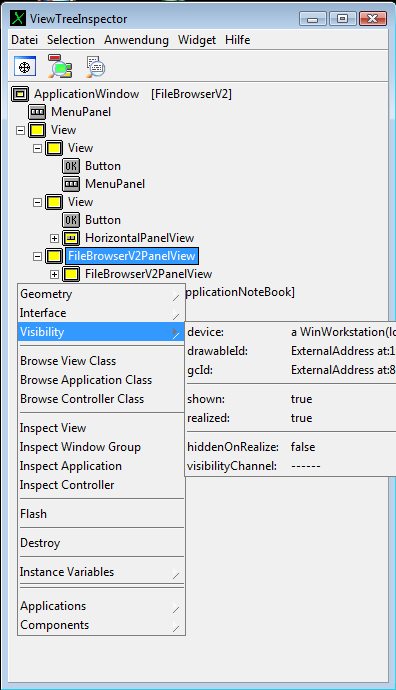Expand the HorizontalPanelView node

[54, 239]
